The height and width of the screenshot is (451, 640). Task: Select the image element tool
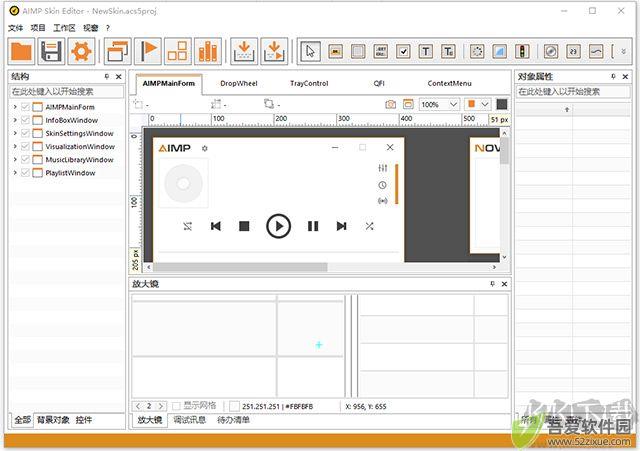tap(336, 51)
